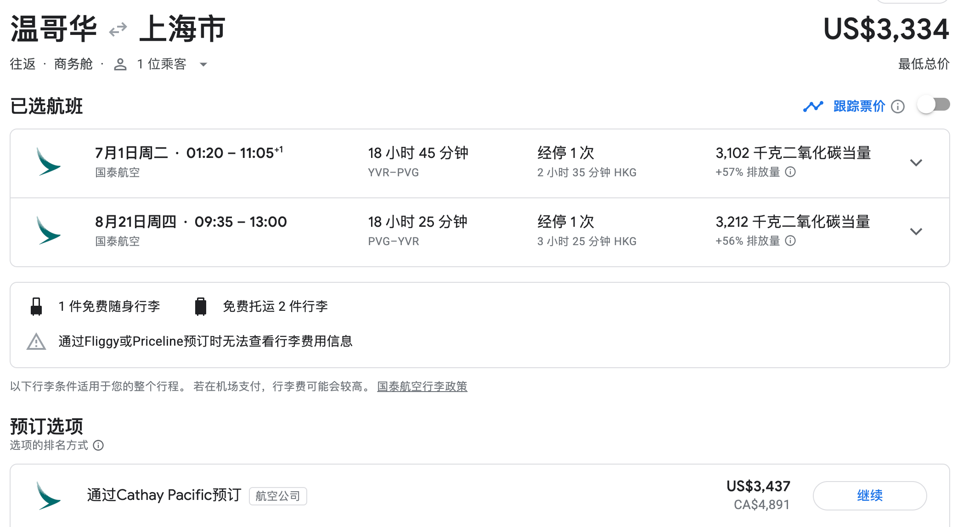Click the US$3,334 total price
980x527 pixels.
click(886, 29)
